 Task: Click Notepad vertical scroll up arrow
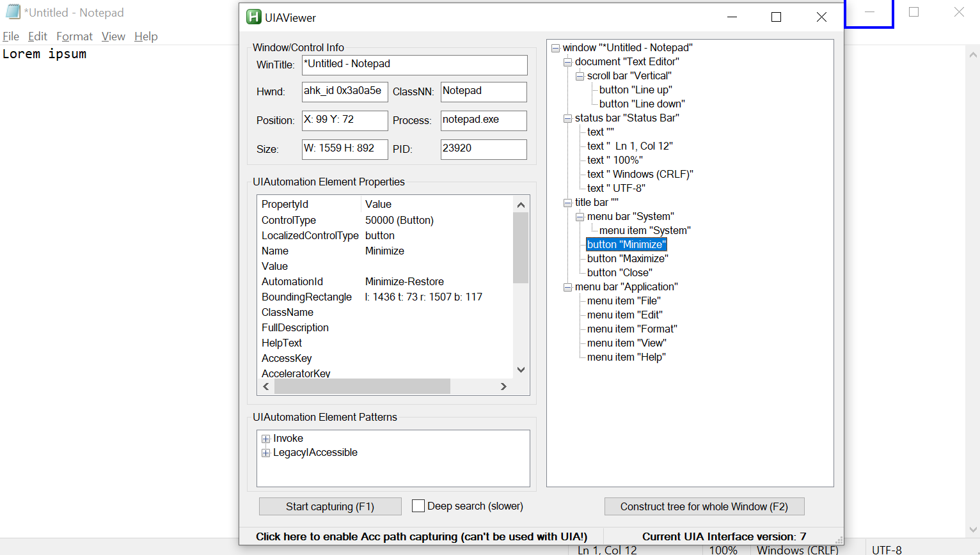pyautogui.click(x=973, y=55)
